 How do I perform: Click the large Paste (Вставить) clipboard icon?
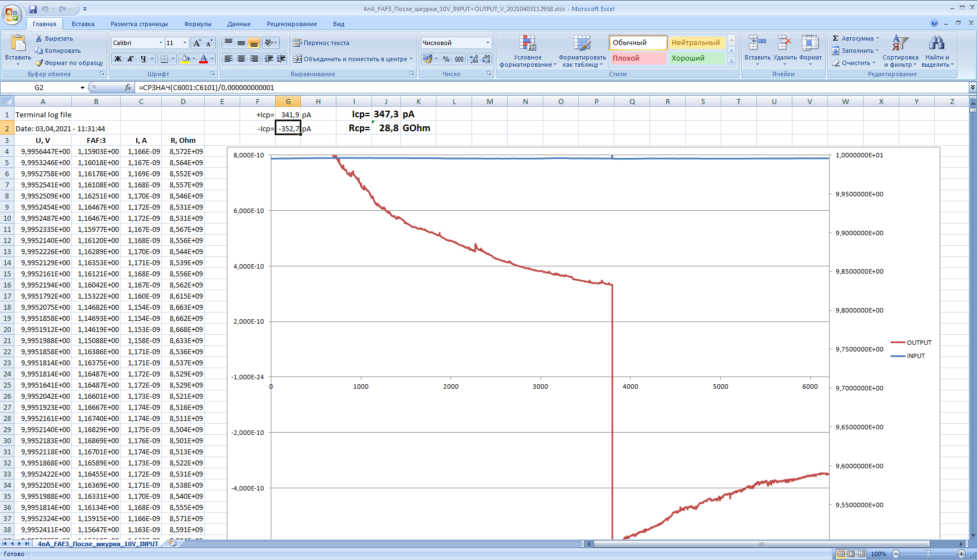pos(18,43)
